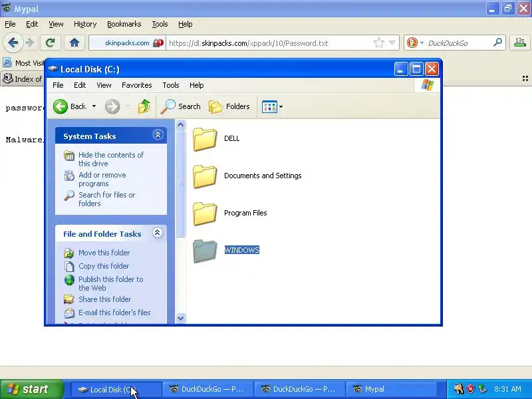Open the Explorer View menu
532x399 pixels.
pyautogui.click(x=104, y=85)
